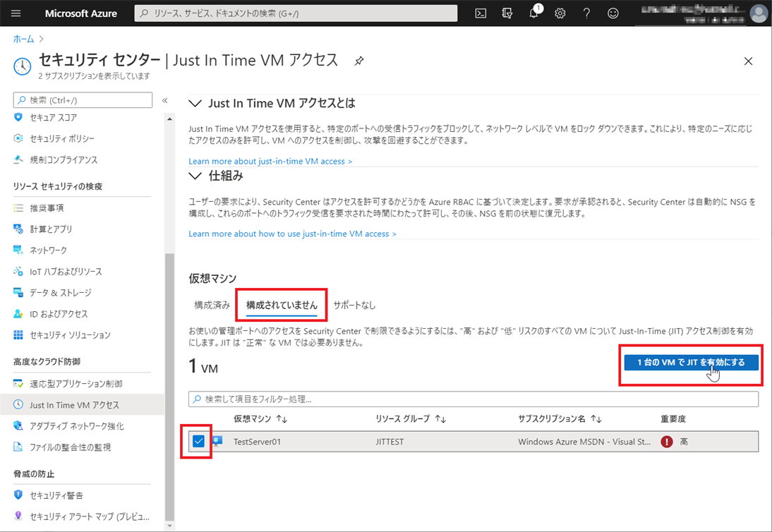Open Learn more about how to use JIT link

point(292,234)
